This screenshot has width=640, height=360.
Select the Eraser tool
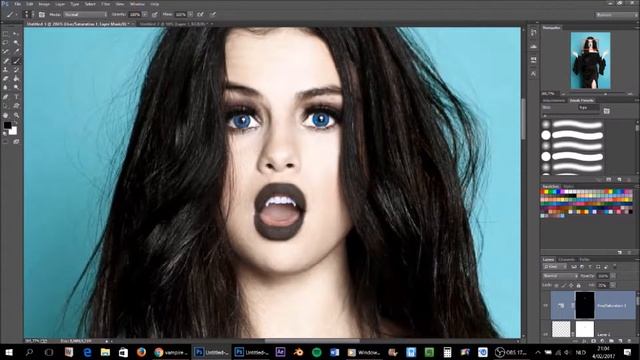6,78
